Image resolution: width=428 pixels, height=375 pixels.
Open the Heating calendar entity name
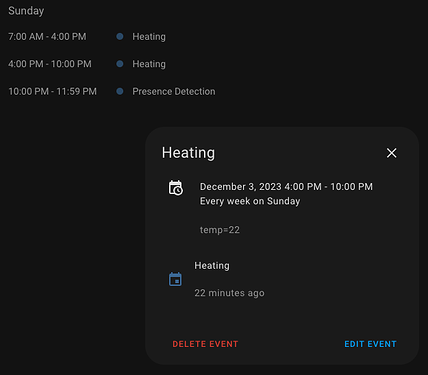point(212,266)
